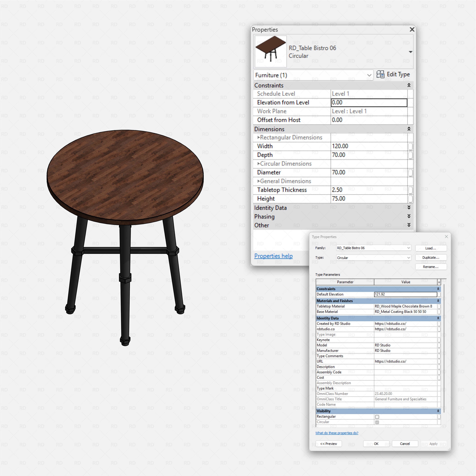The width and height of the screenshot is (476, 476).
Task: Click the Description value cell
Action: pyautogui.click(x=405, y=367)
